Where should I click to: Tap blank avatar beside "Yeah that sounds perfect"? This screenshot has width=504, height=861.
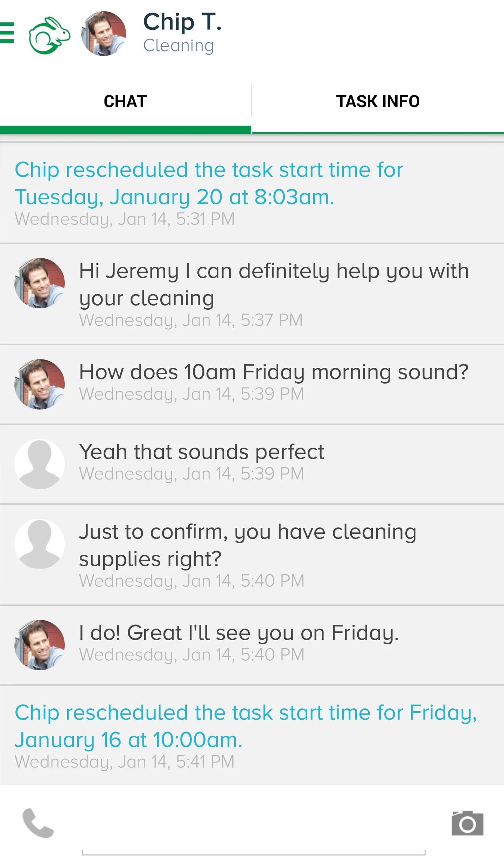[x=40, y=464]
